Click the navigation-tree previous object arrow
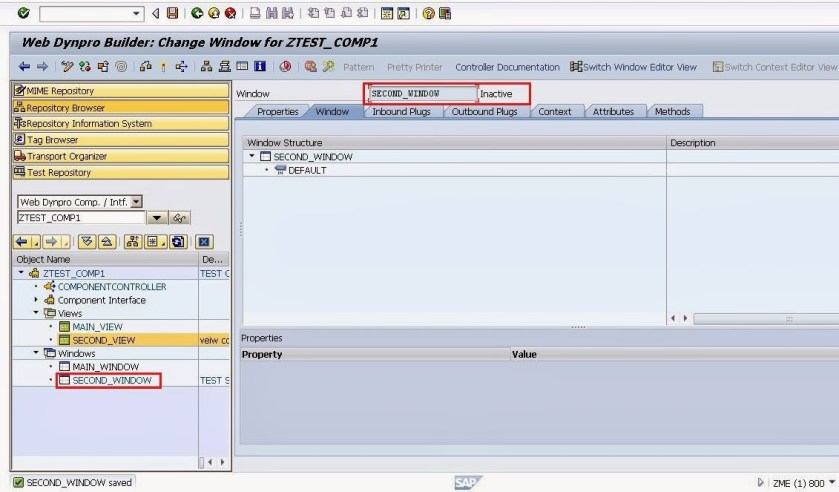Screen dimensions: 839x492 [x=21, y=242]
